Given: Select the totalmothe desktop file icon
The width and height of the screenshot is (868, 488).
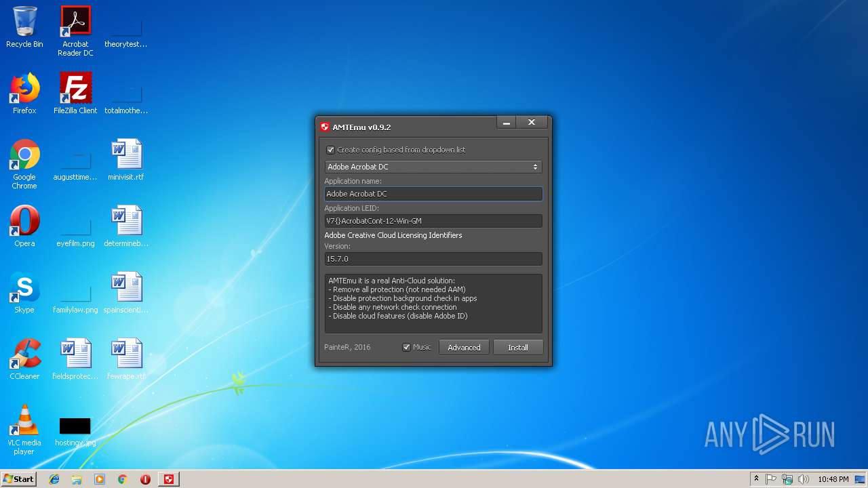Looking at the screenshot, I should (126, 98).
